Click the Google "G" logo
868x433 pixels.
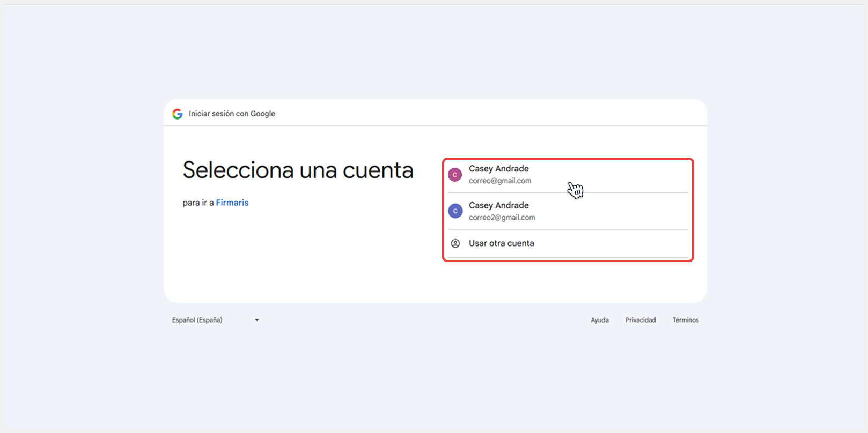tap(178, 114)
